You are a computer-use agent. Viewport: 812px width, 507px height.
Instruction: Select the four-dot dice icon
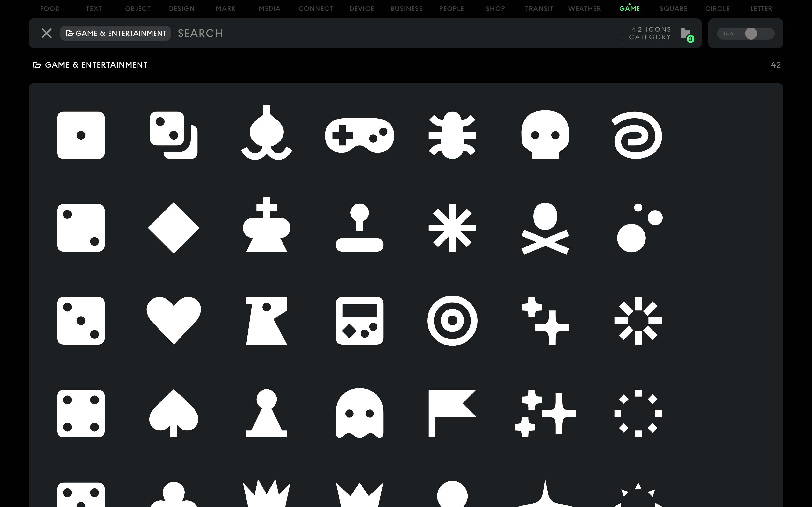(81, 413)
